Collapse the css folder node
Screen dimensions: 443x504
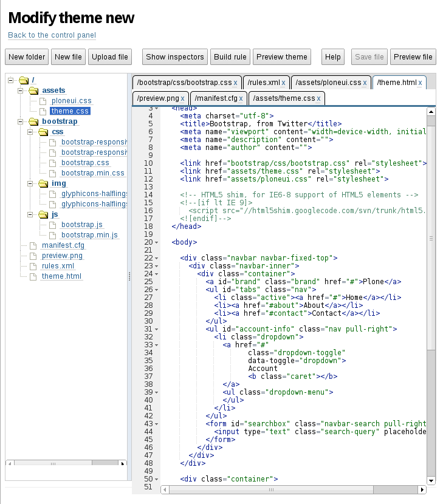coord(30,132)
